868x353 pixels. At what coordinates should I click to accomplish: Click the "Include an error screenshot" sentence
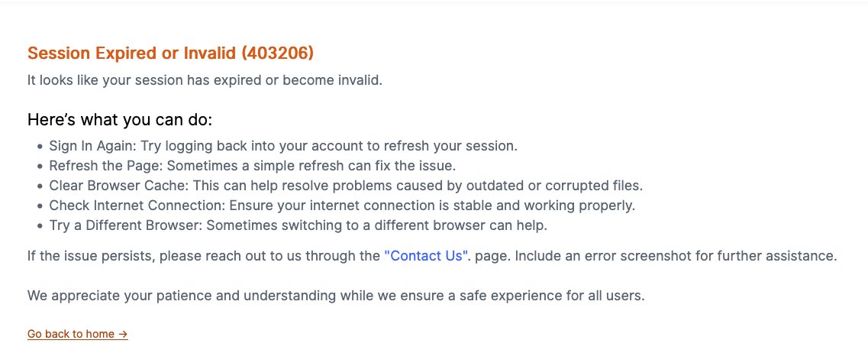[x=676, y=256]
